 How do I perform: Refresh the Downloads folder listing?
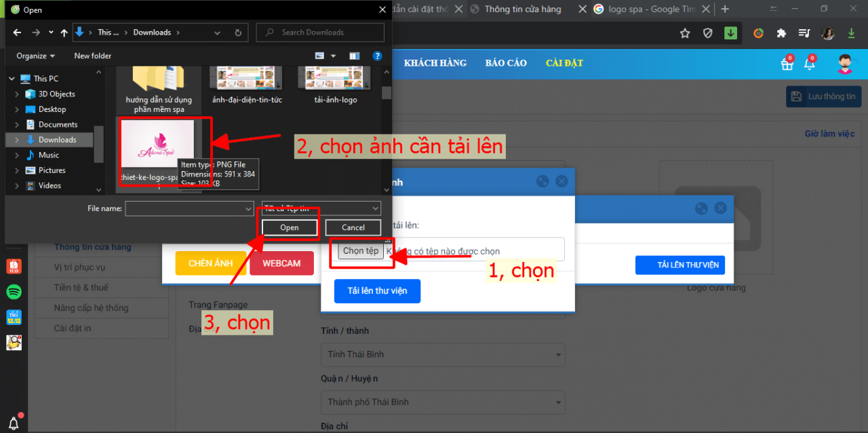(238, 33)
